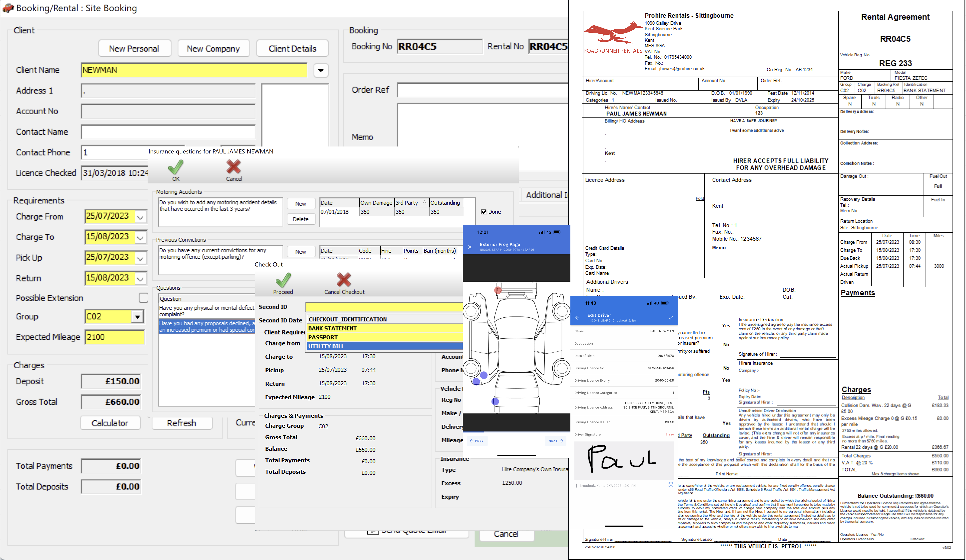Click into the Contact Name field
Image resolution: width=966 pixels, height=560 pixels.
168,132
